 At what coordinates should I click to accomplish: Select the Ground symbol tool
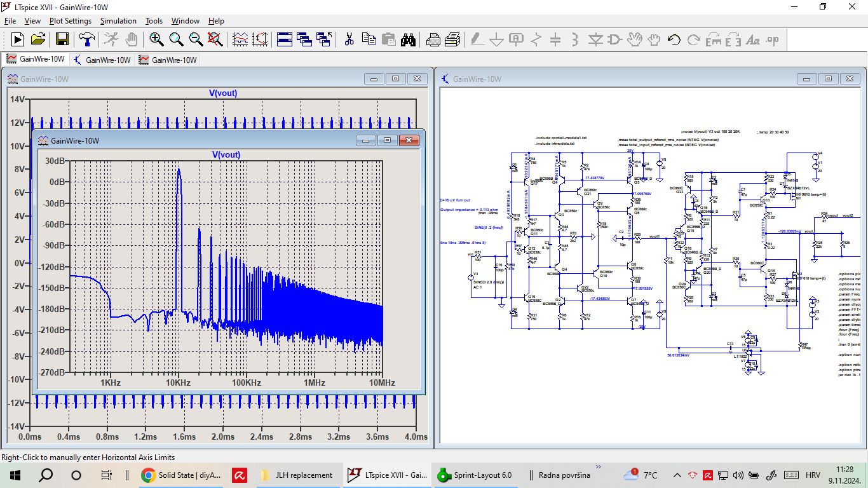pyautogui.click(x=496, y=39)
